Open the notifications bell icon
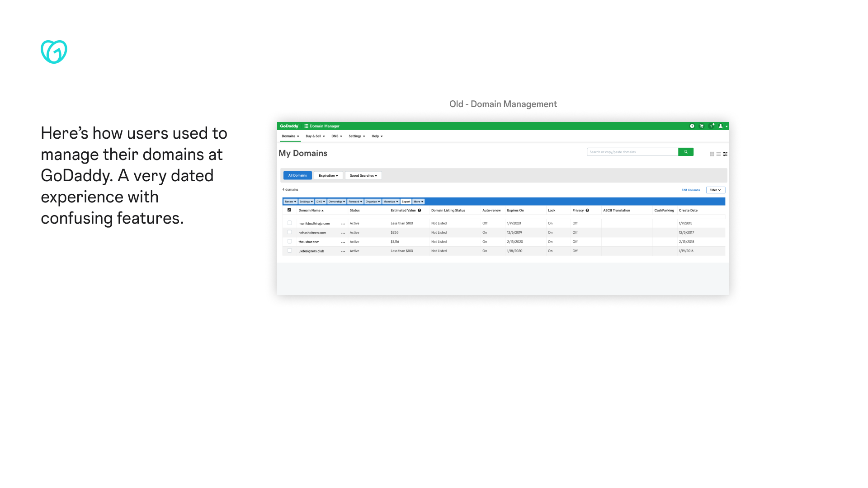868x488 pixels. [711, 126]
